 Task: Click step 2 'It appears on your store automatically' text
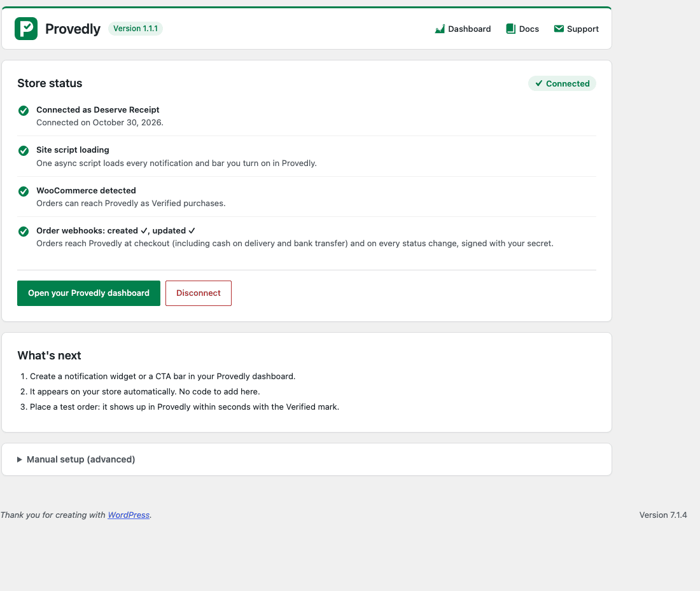(144, 391)
